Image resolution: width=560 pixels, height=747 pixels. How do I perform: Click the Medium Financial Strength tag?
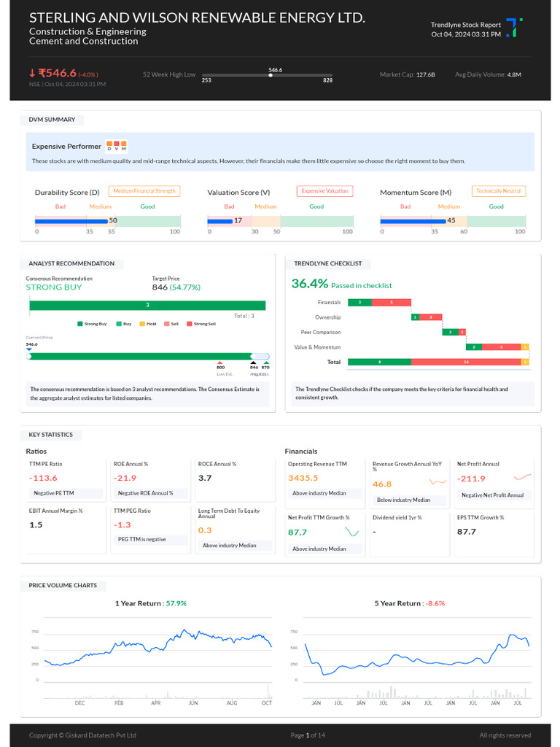point(144,191)
